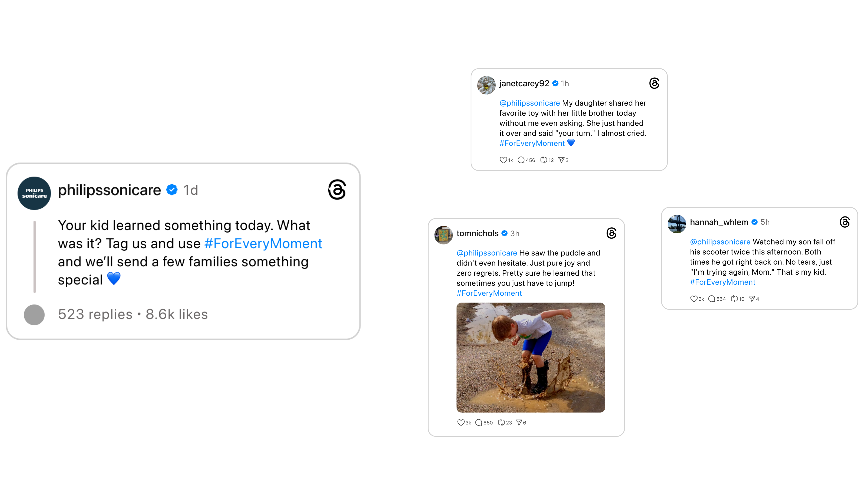Open @philipssonicare mention in janetcarey92 reply
868x488 pixels.
click(x=529, y=103)
